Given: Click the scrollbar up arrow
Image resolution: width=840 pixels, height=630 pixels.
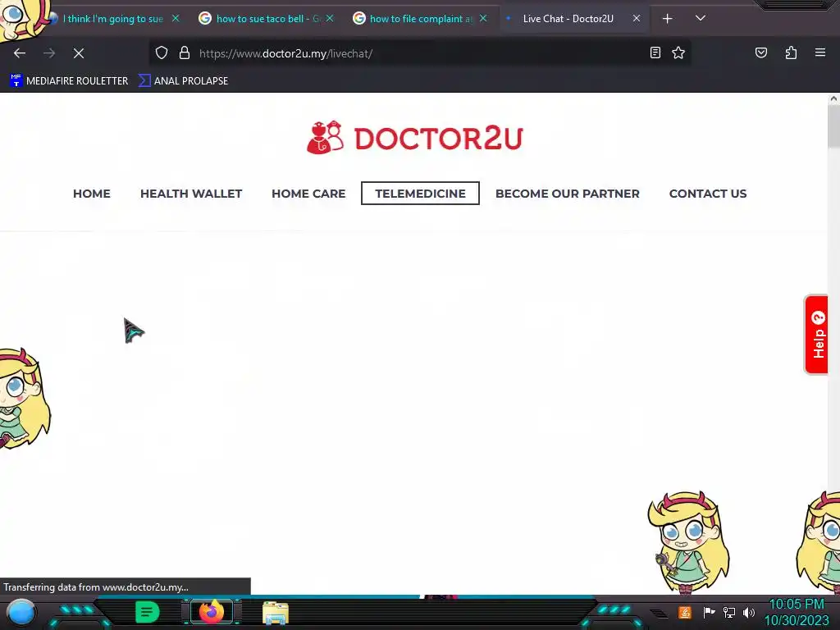Looking at the screenshot, I should pos(833,98).
